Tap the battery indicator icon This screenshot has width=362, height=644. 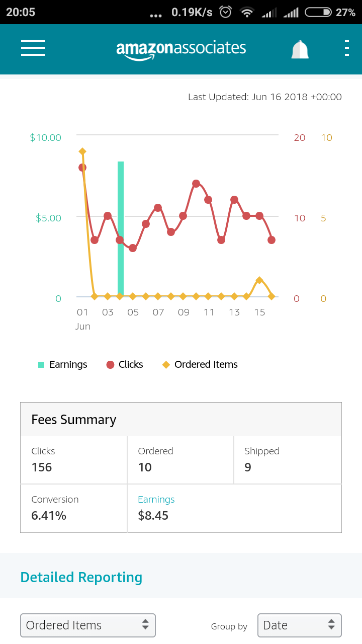pos(318,12)
